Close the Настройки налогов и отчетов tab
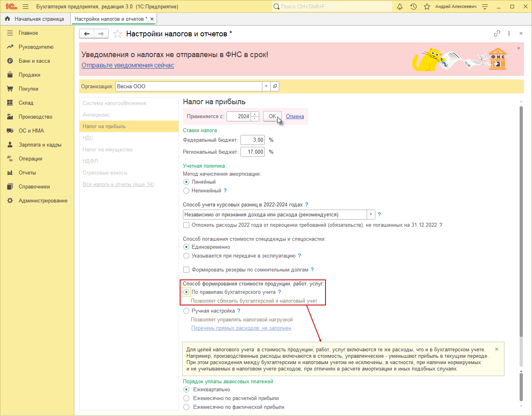The height and width of the screenshot is (416, 532). point(152,19)
